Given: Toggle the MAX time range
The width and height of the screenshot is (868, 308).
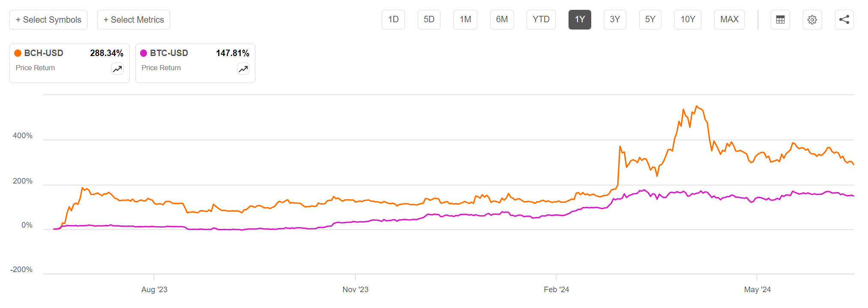Looking at the screenshot, I should point(729,20).
